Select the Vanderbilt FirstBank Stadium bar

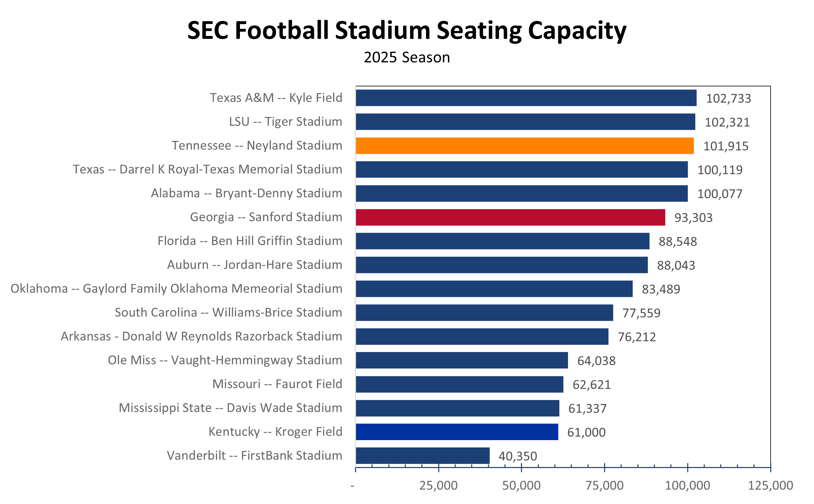coord(422,456)
